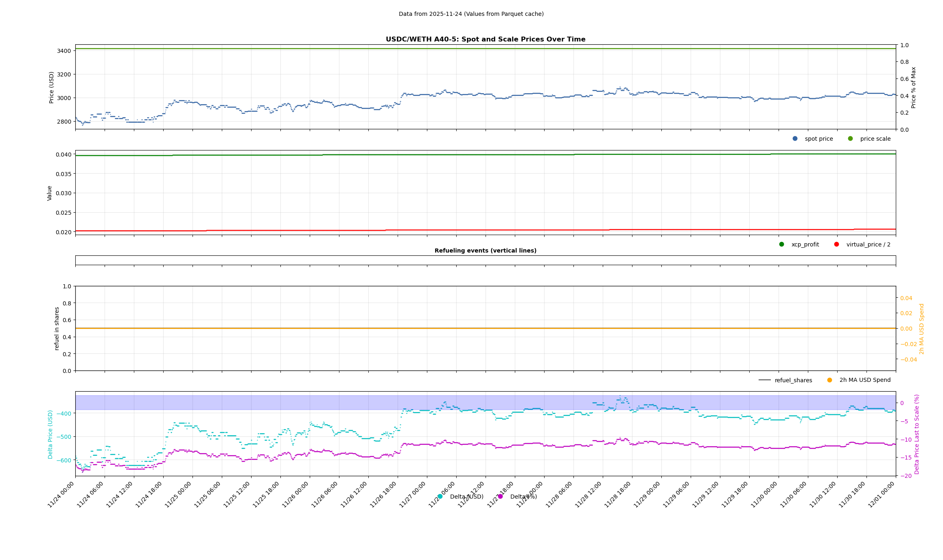Viewport: 943px width, 560px height.
Task: Click the Refuelling events panel title
Action: click(485, 251)
